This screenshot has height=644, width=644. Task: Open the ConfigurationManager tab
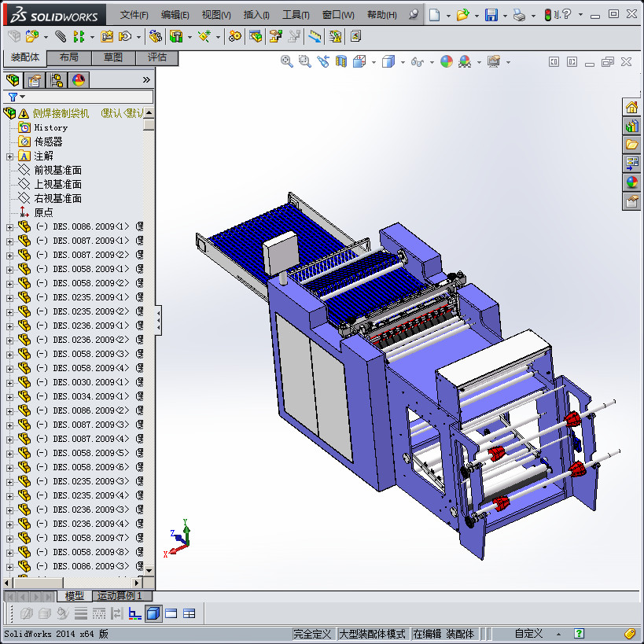pyautogui.click(x=57, y=80)
